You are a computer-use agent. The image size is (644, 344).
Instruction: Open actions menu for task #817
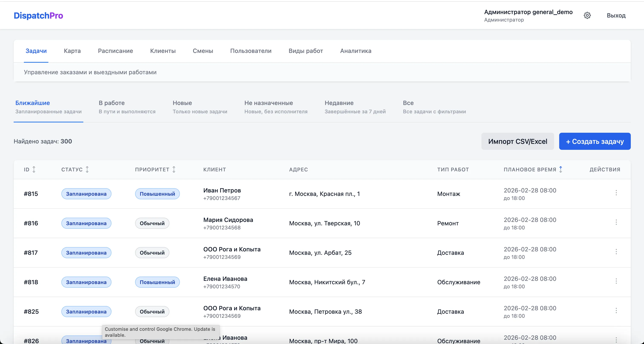pos(617,252)
